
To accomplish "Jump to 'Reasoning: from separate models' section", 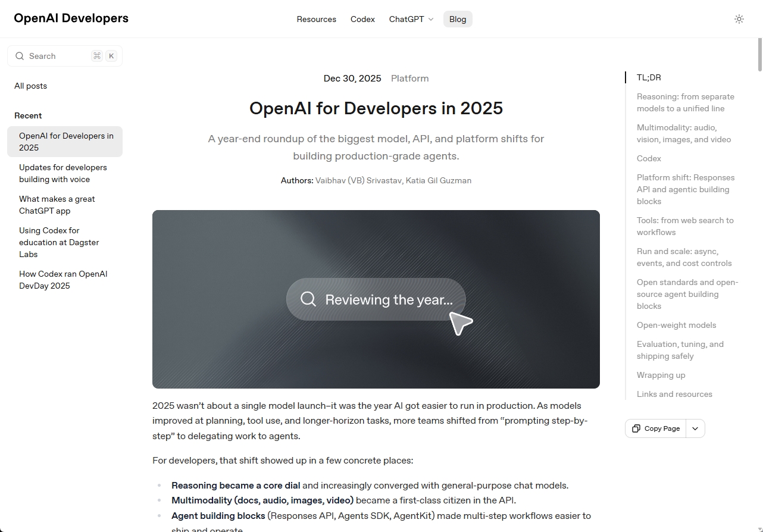I will pos(686,102).
